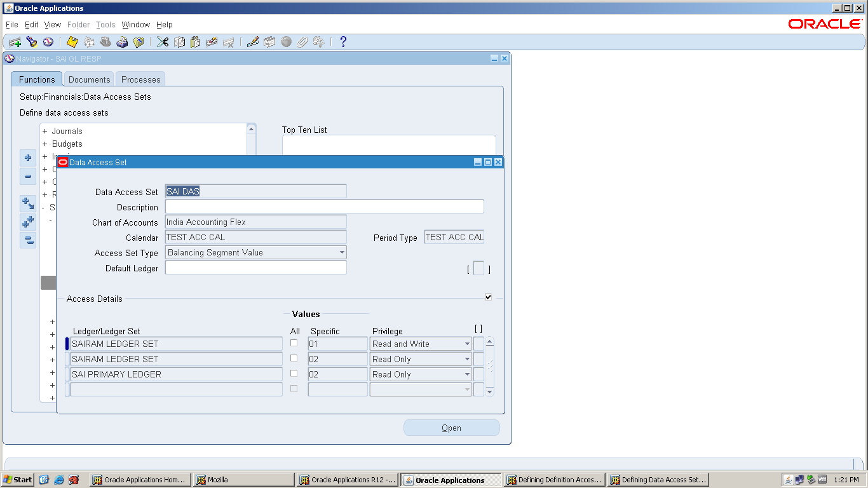Screen dimensions: 868x488
Task: Click the Paste clipboard icon
Action: pos(195,42)
